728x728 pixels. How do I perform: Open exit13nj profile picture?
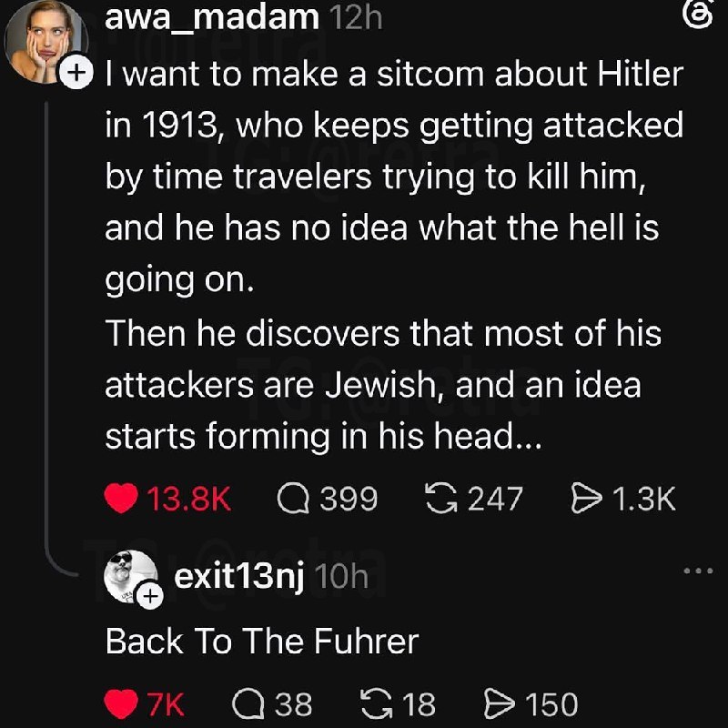coord(131,577)
